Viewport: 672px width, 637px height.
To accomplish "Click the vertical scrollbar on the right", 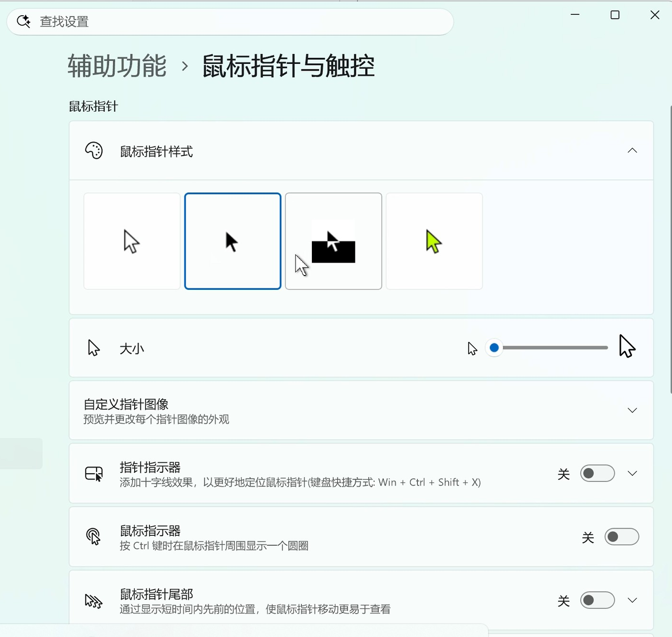I will coord(670,248).
